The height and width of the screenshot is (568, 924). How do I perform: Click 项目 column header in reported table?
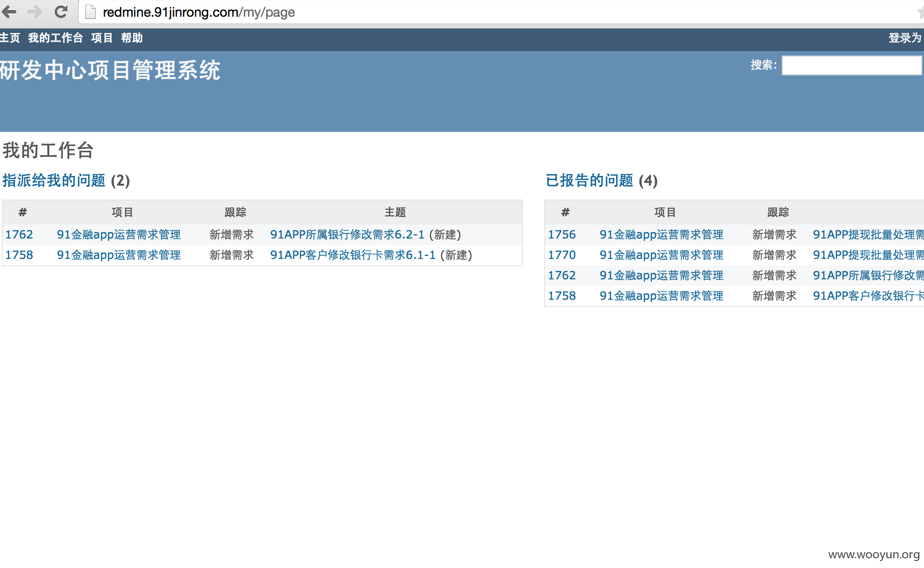pos(665,213)
